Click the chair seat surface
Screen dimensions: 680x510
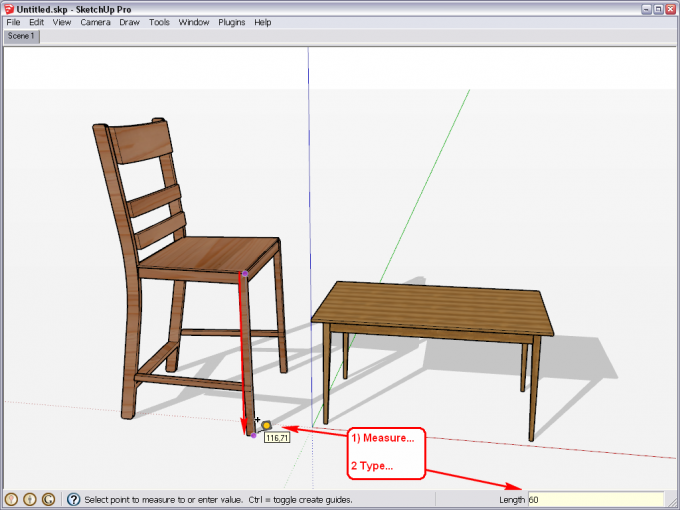tap(212, 254)
